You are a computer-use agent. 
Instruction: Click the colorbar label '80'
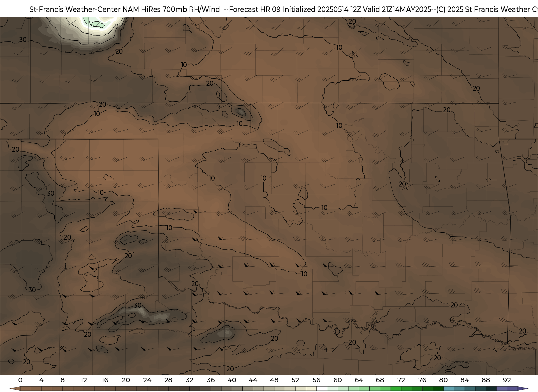coord(444,380)
